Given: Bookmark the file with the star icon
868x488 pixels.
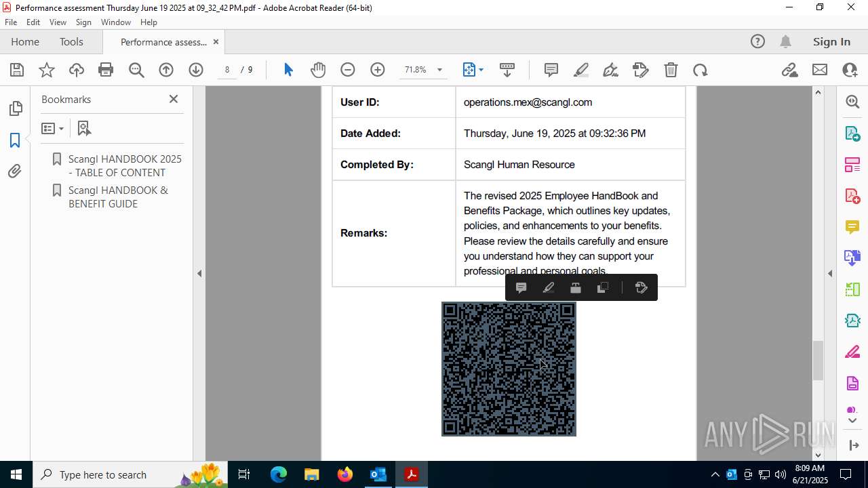Looking at the screenshot, I should pos(47,70).
